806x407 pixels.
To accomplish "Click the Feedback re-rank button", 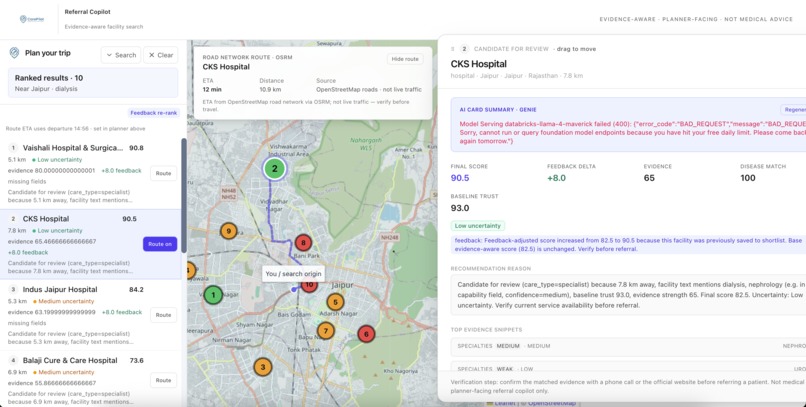I will (x=154, y=113).
